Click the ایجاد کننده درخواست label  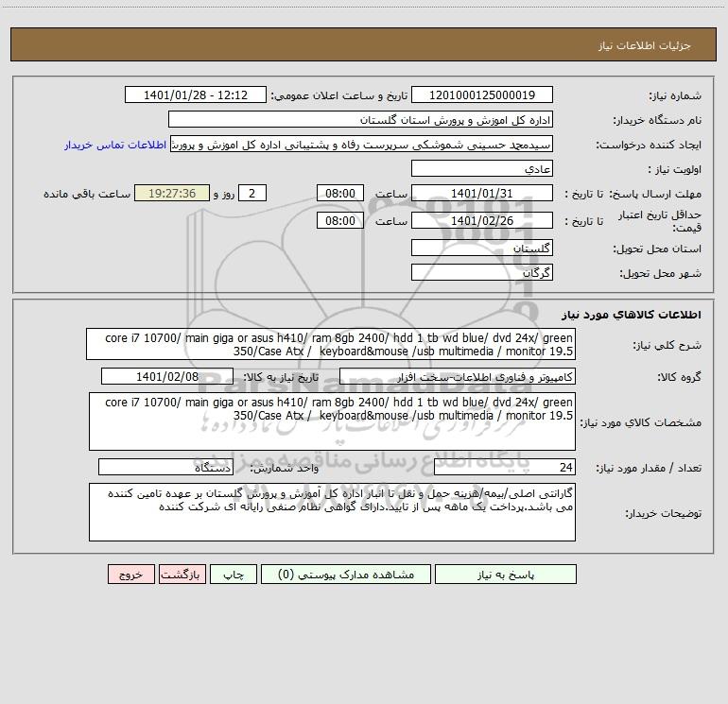[x=649, y=145]
